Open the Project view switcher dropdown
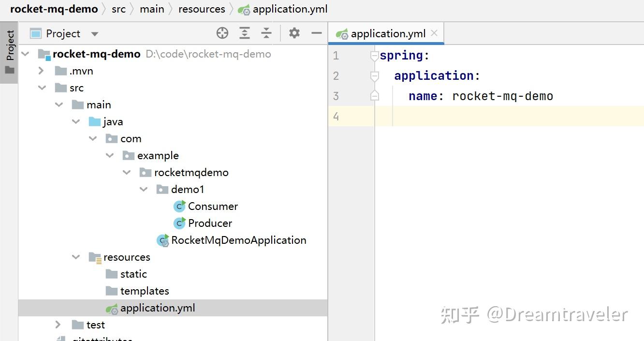The width and height of the screenshot is (644, 341). [x=94, y=33]
